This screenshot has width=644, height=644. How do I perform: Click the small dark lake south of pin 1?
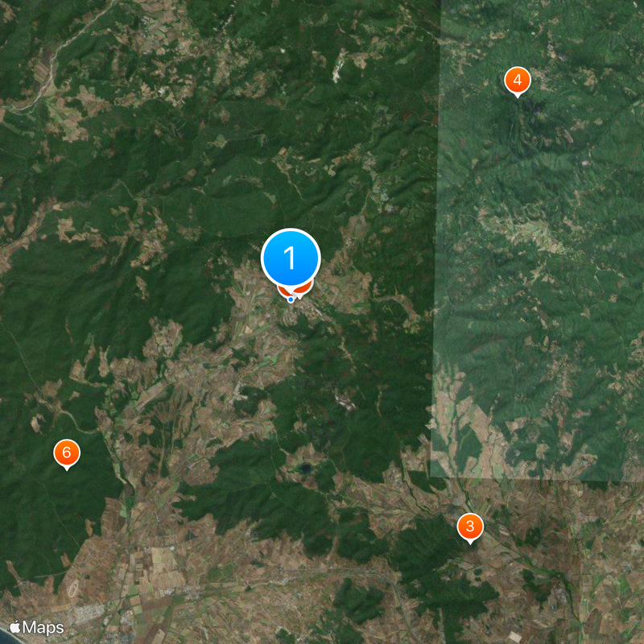pos(305,468)
